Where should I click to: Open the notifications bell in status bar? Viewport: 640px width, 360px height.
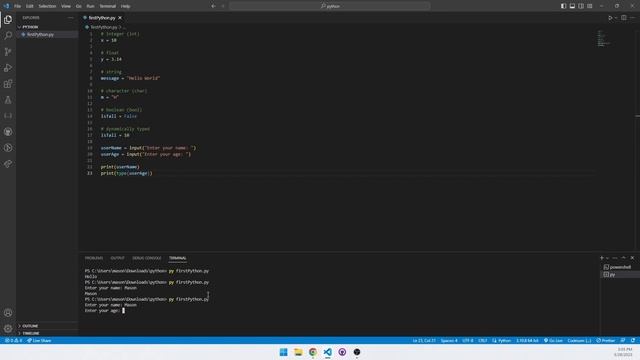(633, 340)
